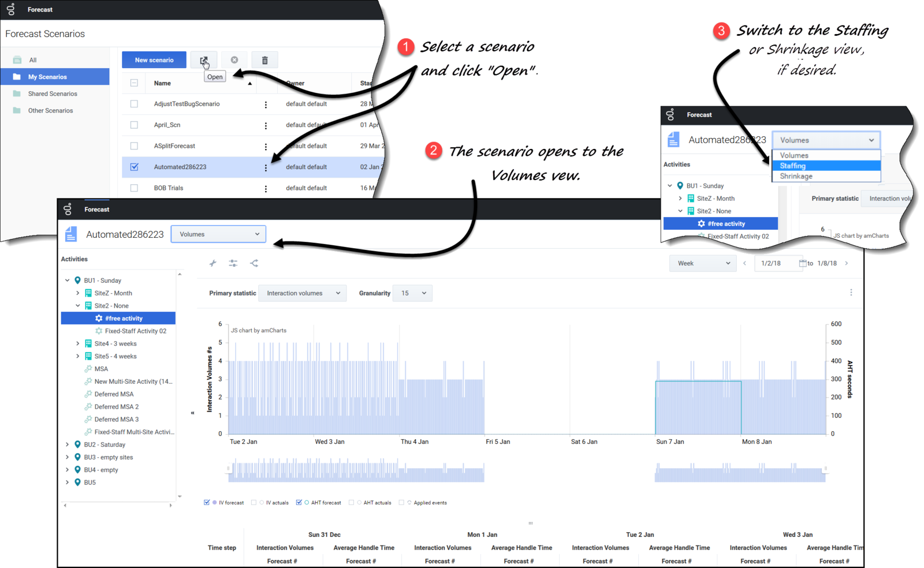The width and height of the screenshot is (924, 568).
Task: Check the ASplitForecast row checkbox
Action: coord(134,146)
